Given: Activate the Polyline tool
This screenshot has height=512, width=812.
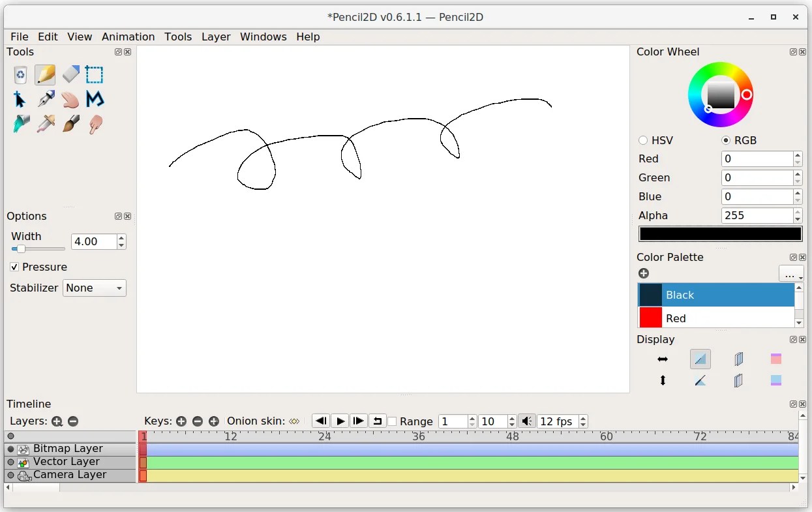Looking at the screenshot, I should 95,99.
